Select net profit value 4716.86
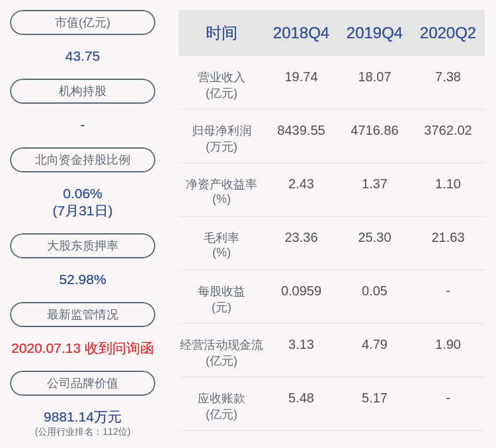This screenshot has height=448, width=496. (374, 131)
